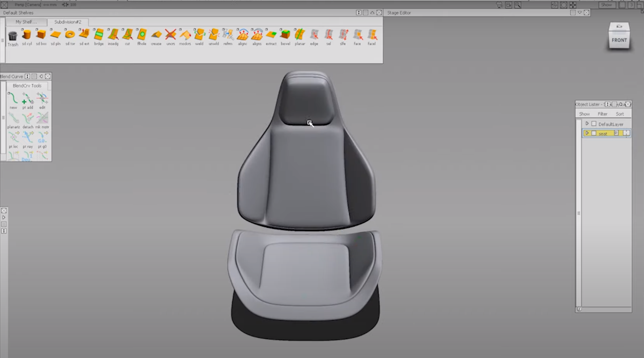Open the pt add tool in BlendCrv Tools

tap(28, 99)
